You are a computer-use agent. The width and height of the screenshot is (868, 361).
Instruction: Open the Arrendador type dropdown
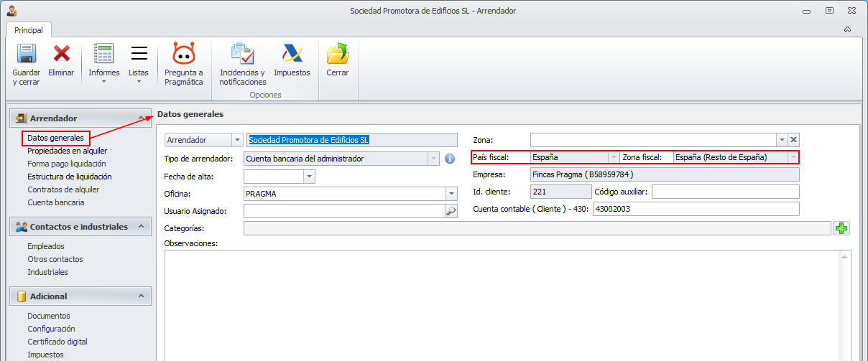(237, 140)
